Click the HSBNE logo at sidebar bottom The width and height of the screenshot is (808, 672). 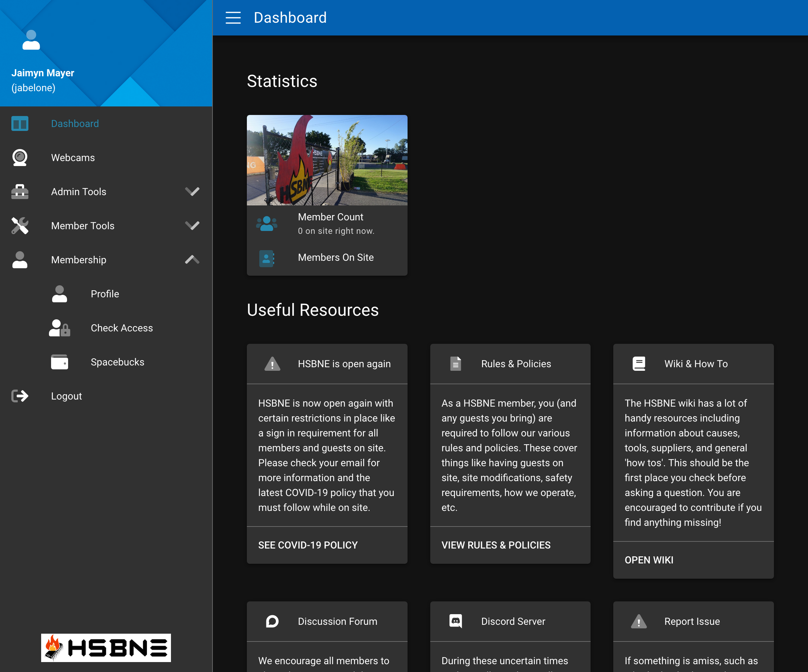tap(106, 648)
